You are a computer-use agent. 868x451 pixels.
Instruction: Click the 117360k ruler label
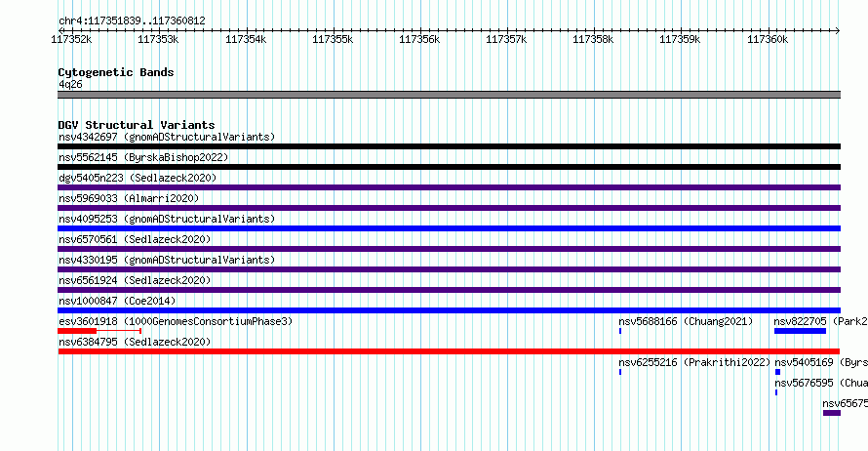(x=768, y=39)
